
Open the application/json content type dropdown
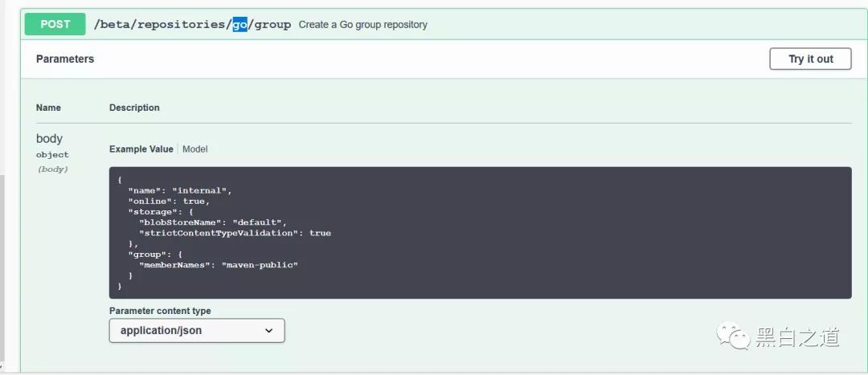tap(197, 330)
